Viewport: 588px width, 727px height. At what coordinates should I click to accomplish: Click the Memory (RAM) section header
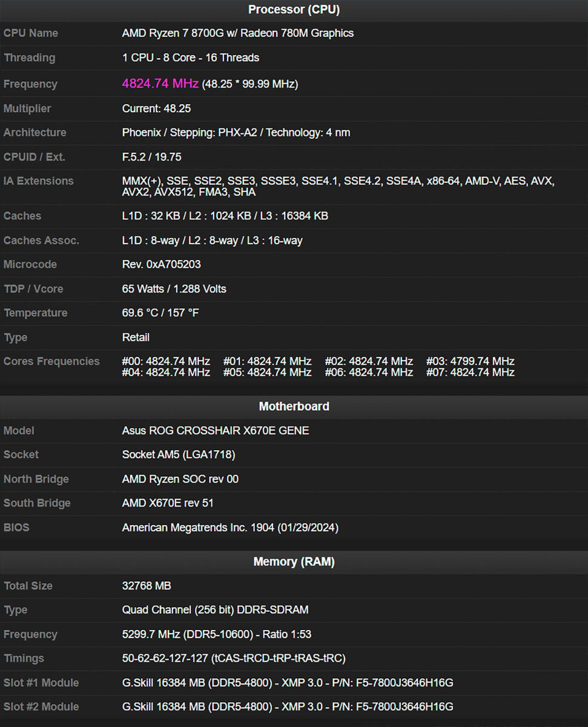pos(294,562)
